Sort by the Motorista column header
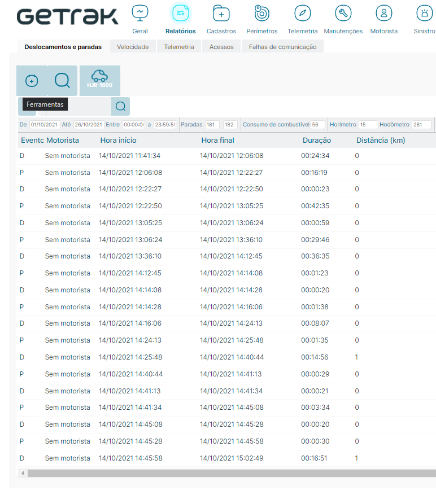Image resolution: width=436 pixels, height=504 pixels. pyautogui.click(x=63, y=141)
